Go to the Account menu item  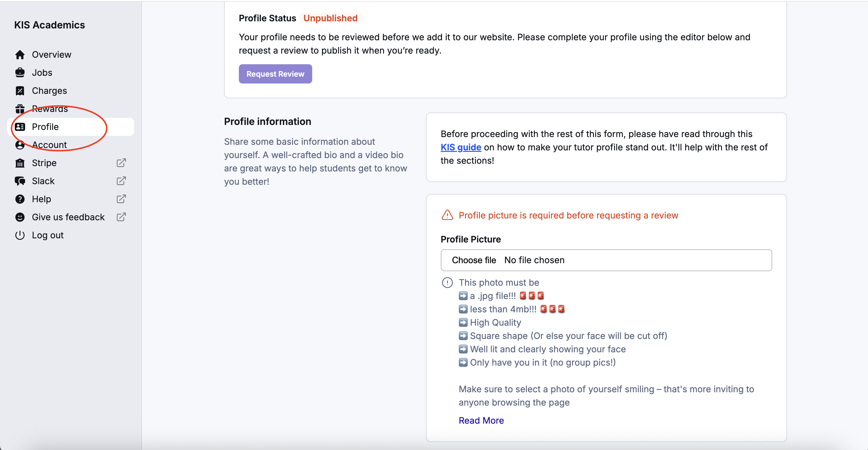tap(49, 145)
